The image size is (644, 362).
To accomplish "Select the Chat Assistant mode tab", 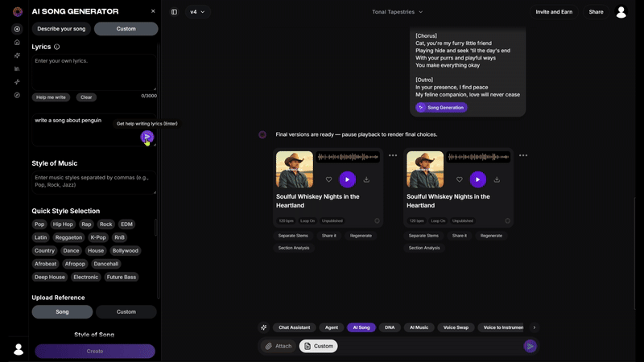I will pos(294,327).
